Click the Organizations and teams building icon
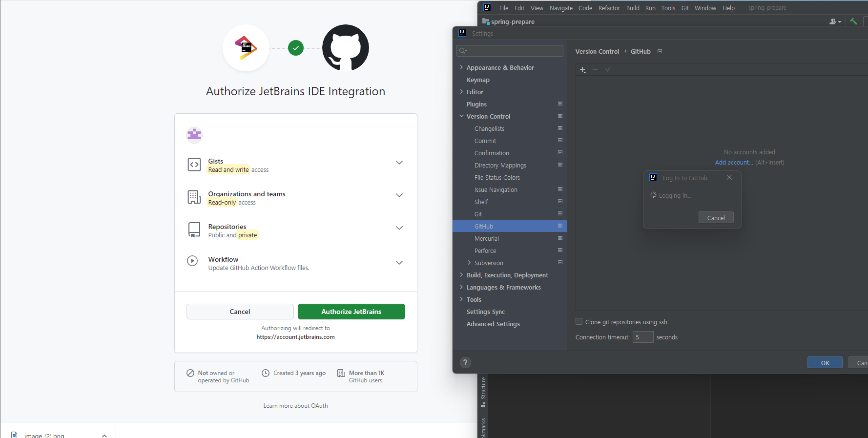 pos(194,197)
